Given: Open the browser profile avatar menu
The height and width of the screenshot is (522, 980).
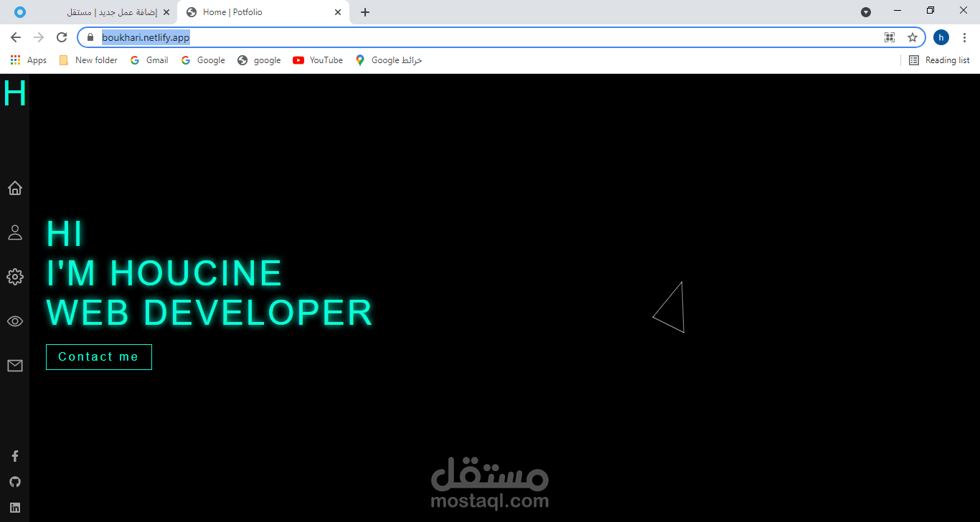Looking at the screenshot, I should 941,37.
